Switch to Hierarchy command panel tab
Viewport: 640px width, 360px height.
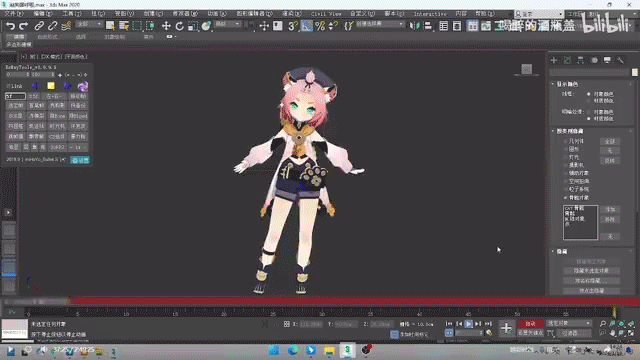[x=580, y=60]
